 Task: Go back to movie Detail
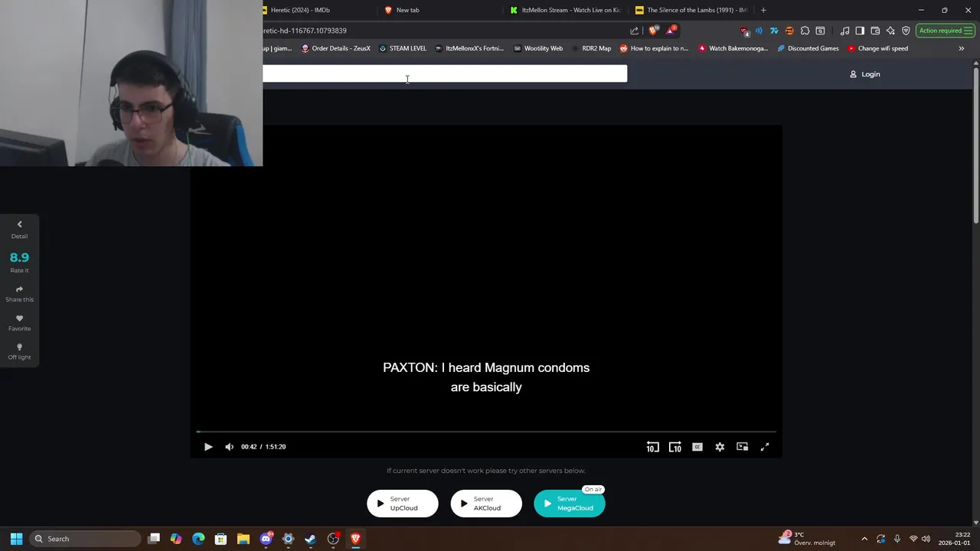pyautogui.click(x=19, y=230)
